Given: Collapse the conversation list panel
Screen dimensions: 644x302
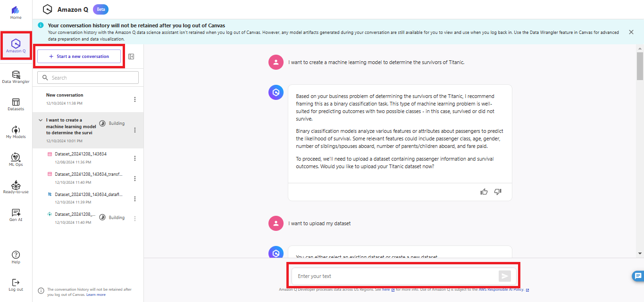Looking at the screenshot, I should click(131, 57).
